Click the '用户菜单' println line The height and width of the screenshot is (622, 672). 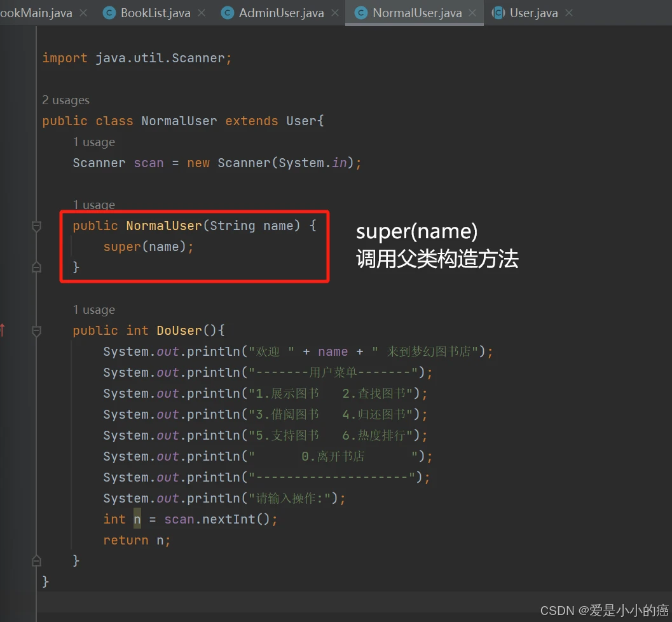(x=268, y=373)
